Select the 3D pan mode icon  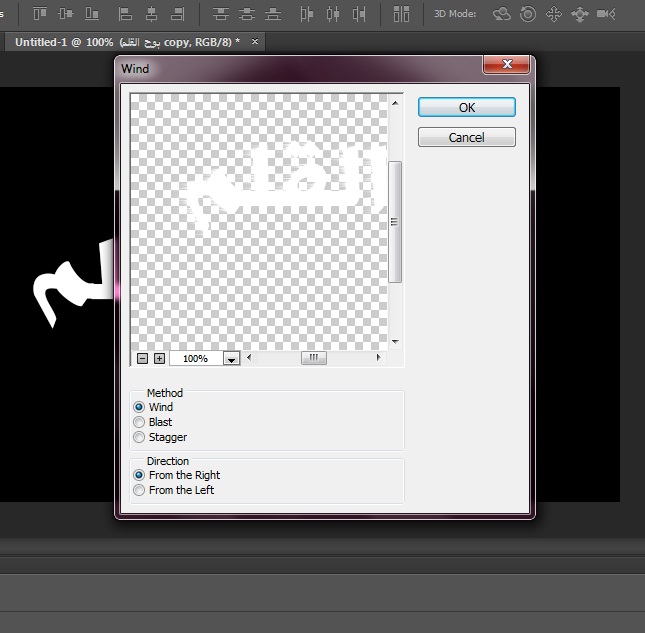click(553, 14)
